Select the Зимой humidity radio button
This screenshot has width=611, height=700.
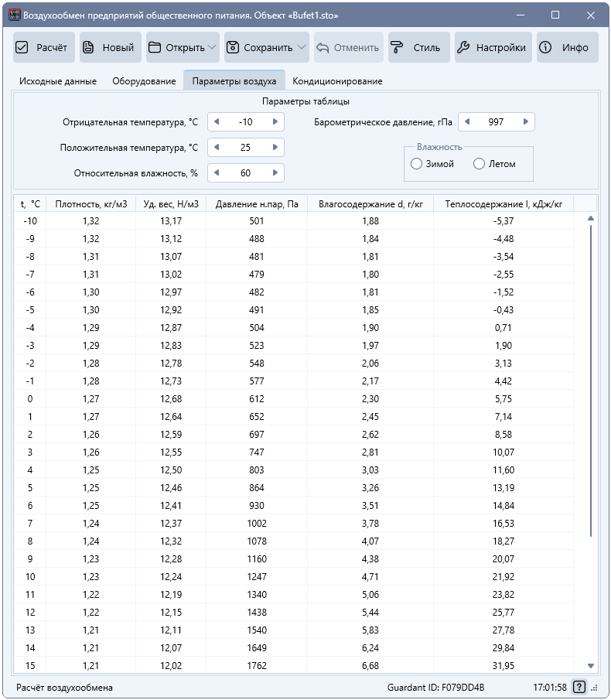[416, 164]
